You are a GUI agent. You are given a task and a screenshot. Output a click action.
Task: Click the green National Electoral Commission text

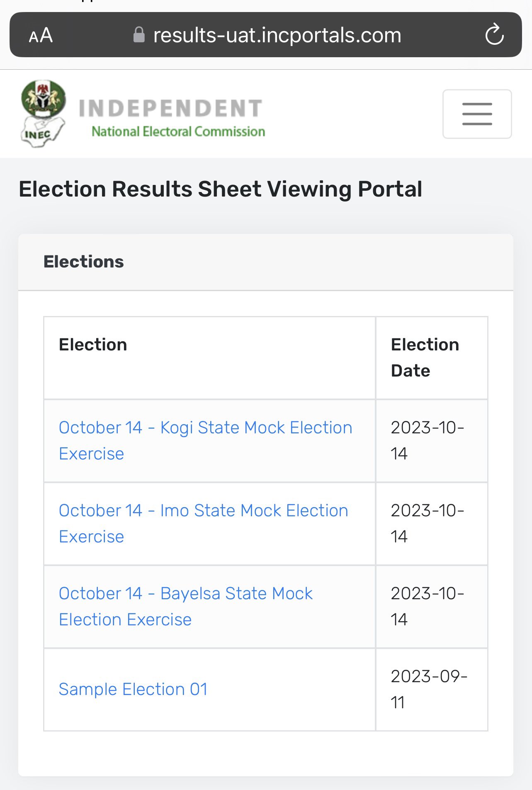pos(178,132)
